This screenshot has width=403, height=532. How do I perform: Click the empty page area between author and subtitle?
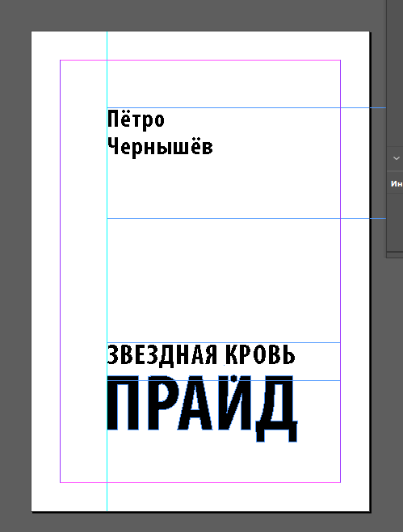[x=224, y=280]
